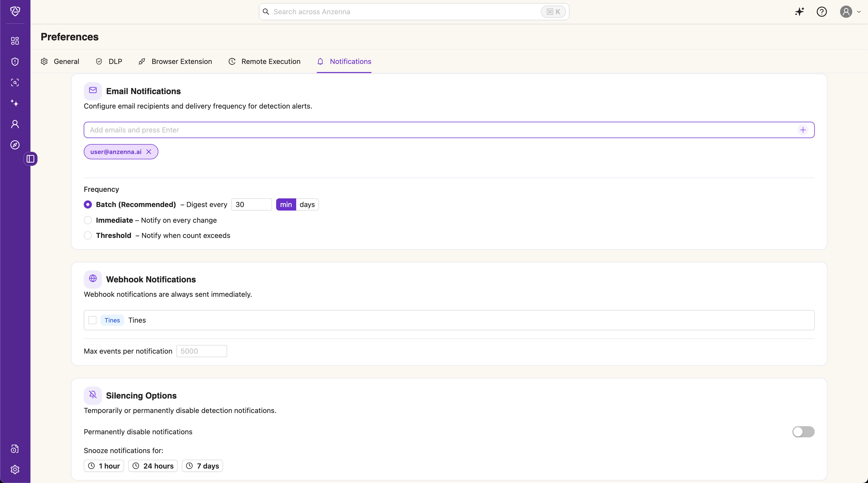Image resolution: width=868 pixels, height=483 pixels.
Task: Open settings gear at sidebar bottom
Action: coord(15,470)
